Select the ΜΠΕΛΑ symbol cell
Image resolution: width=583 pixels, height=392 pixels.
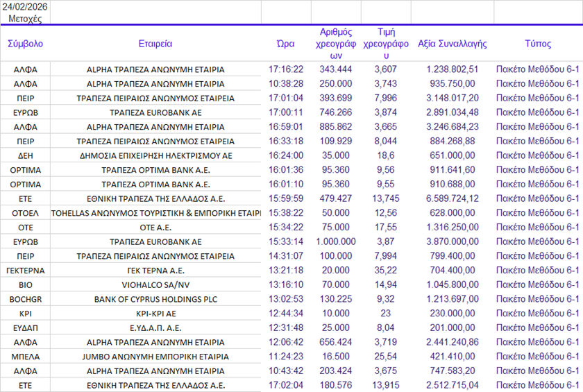tap(25, 357)
